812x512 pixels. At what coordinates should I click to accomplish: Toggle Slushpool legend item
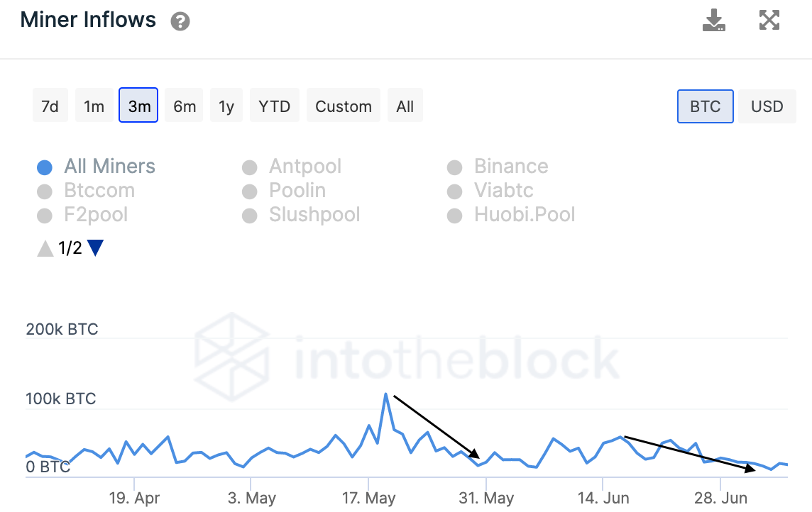pyautogui.click(x=314, y=215)
